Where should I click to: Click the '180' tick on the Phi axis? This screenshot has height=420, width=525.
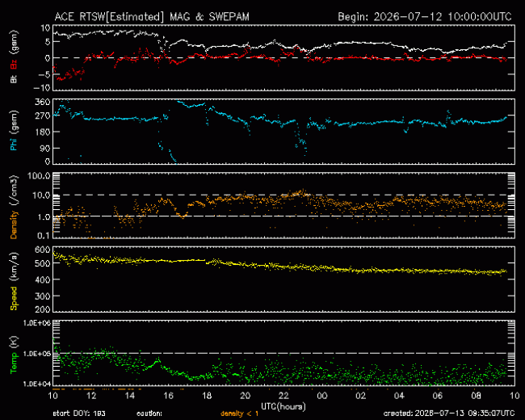click(43, 132)
